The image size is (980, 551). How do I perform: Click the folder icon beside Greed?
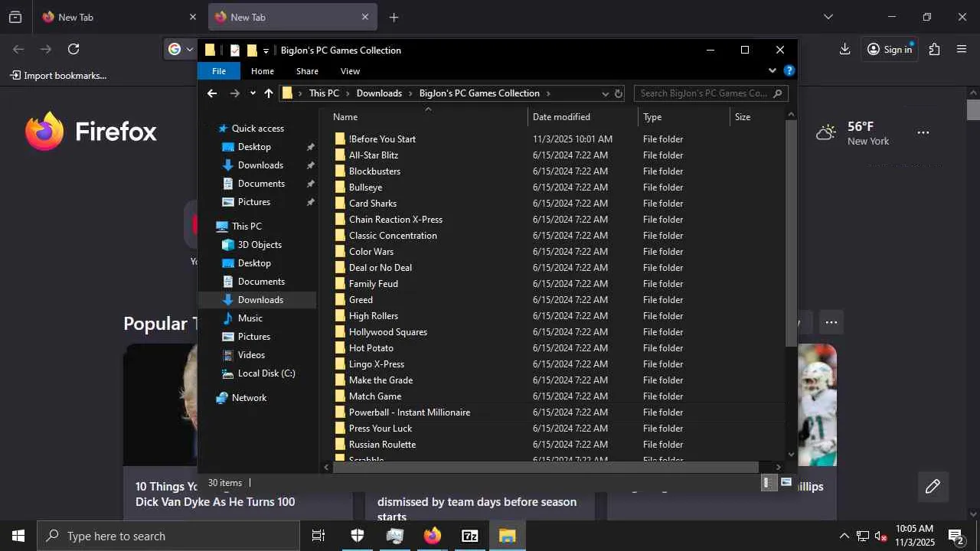click(340, 300)
